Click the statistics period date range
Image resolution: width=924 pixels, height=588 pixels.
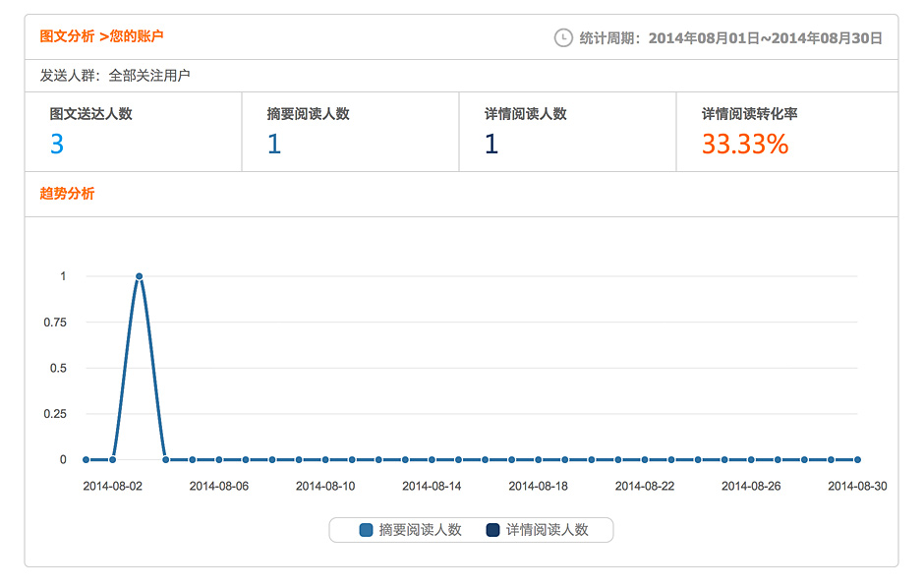point(765,38)
